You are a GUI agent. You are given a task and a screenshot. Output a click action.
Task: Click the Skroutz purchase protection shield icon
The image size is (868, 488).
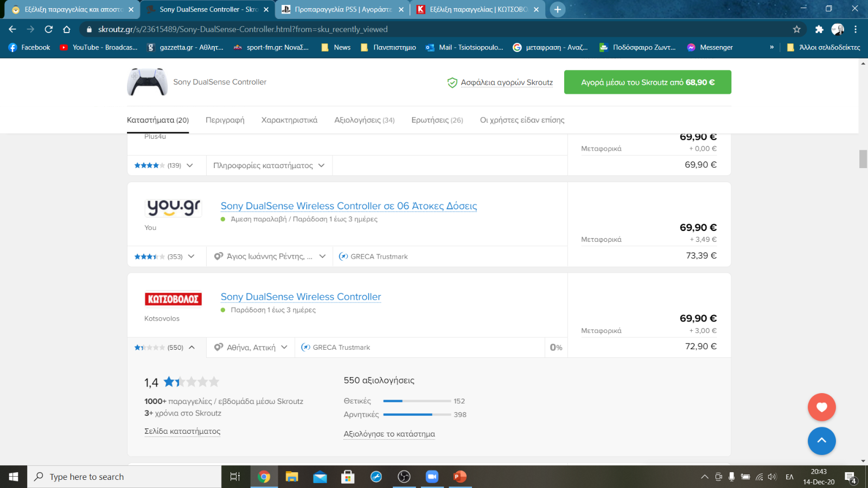click(x=452, y=82)
